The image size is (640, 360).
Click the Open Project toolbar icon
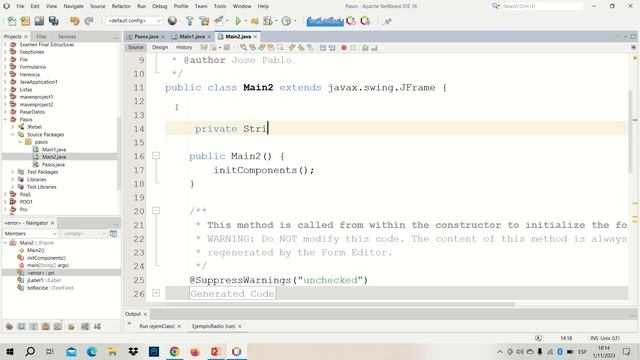(x=39, y=21)
